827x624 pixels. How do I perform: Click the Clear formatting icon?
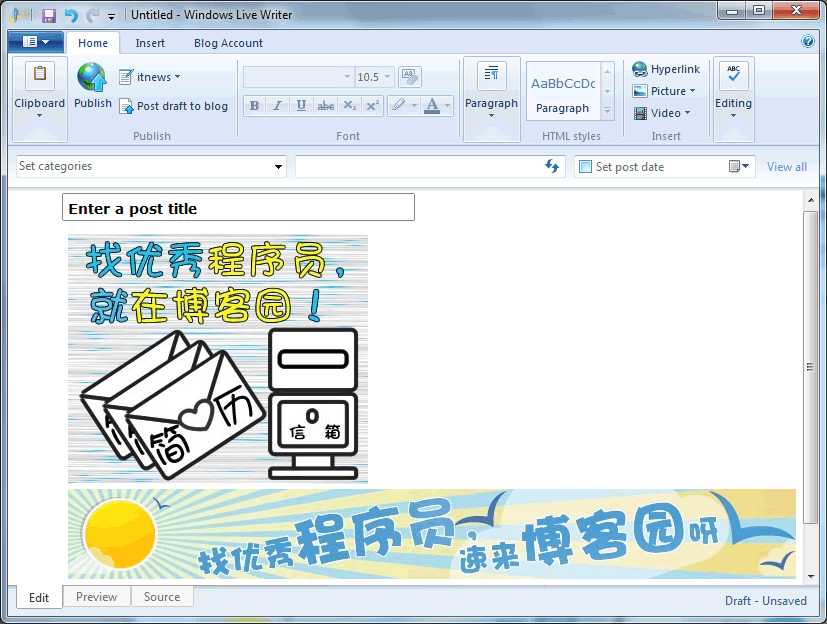(409, 77)
